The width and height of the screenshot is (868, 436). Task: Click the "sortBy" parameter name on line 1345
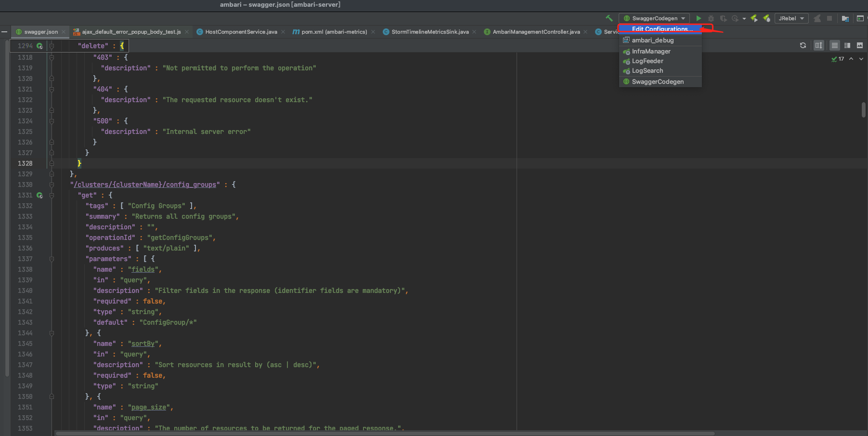143,344
